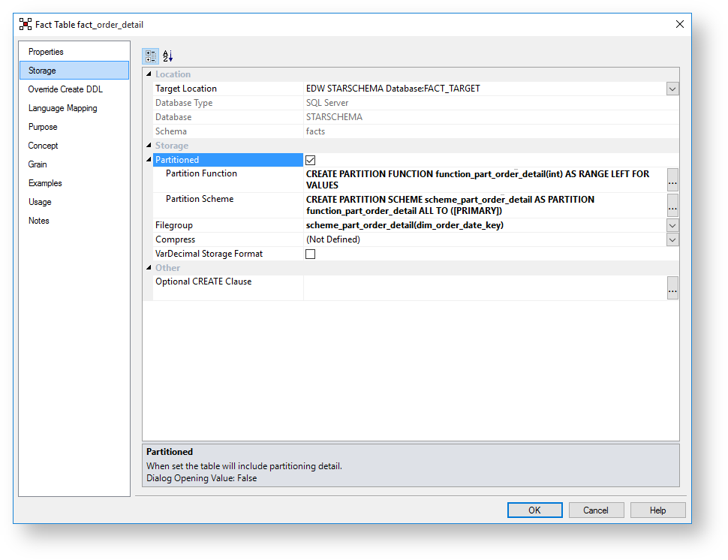Viewport: 728px width, 560px height.
Task: Click the 'SQL Server' value
Action: point(327,103)
